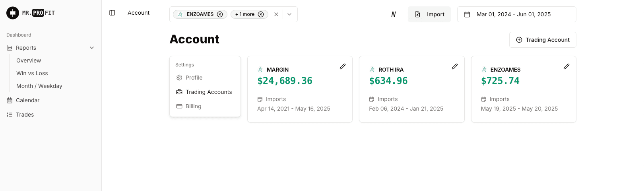Click the Import file icon
This screenshot has width=644, height=191.
[x=417, y=14]
